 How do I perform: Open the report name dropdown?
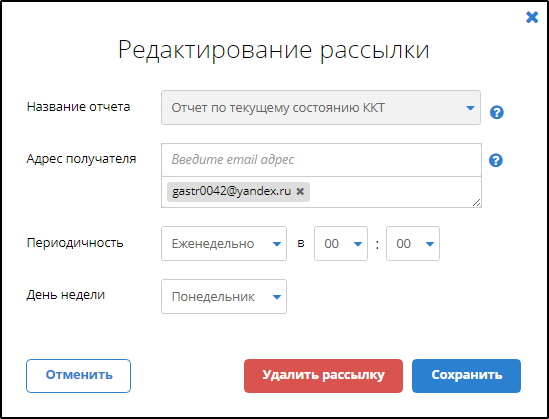tap(321, 108)
